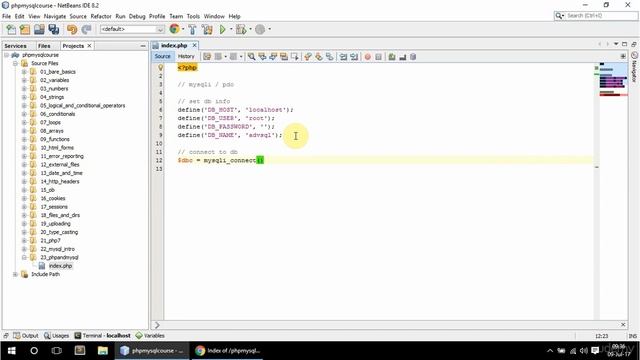Open Windows Start menu

(x=11, y=351)
